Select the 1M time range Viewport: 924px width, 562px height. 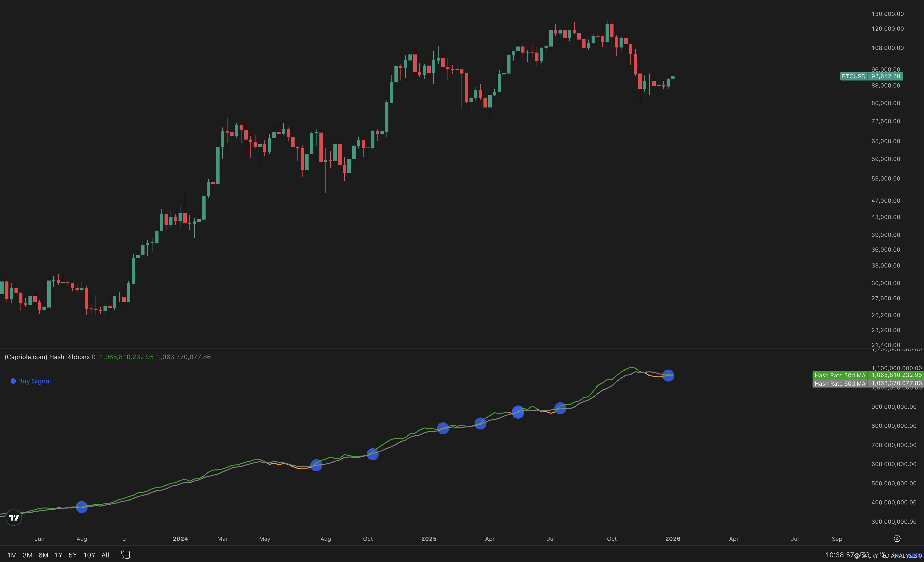[x=12, y=555]
